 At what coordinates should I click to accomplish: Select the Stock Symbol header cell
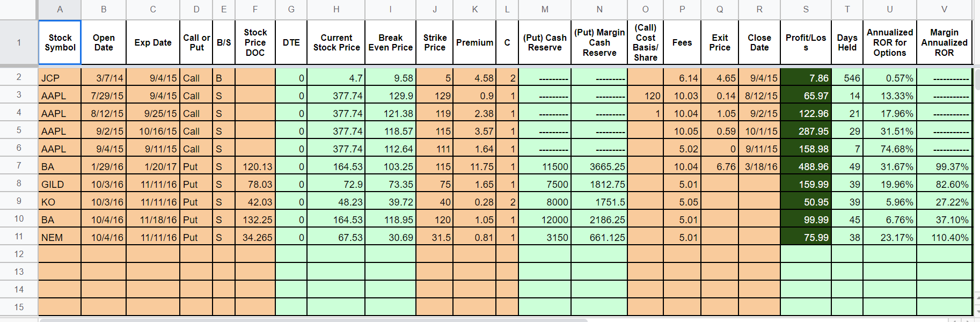[x=60, y=42]
